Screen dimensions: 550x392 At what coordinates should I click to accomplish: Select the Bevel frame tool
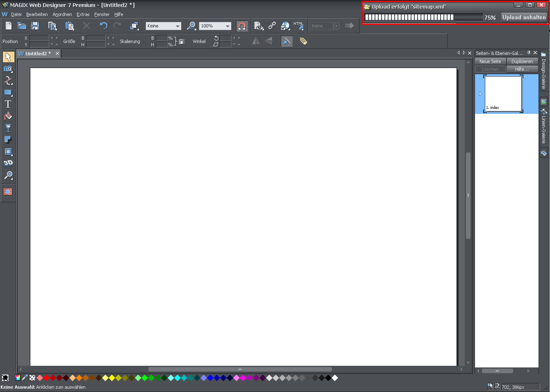pyautogui.click(x=8, y=152)
